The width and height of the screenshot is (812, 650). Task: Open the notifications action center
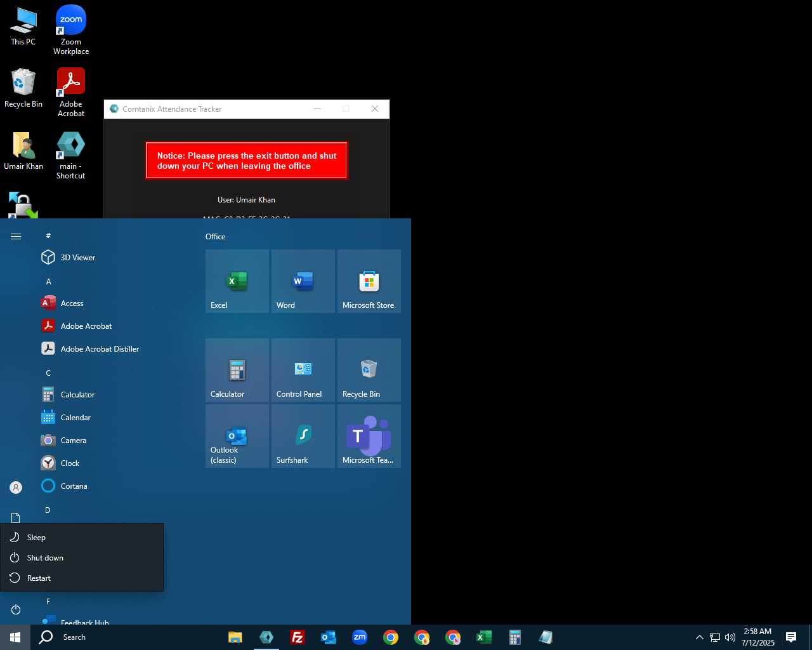(x=791, y=637)
